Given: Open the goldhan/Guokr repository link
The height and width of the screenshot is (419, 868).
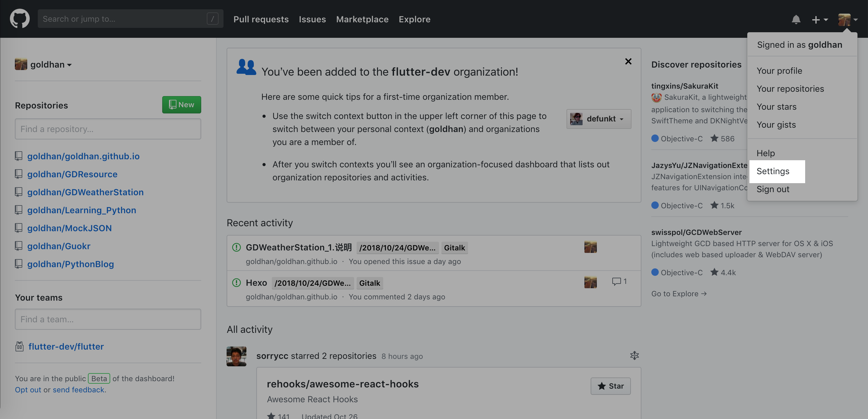Looking at the screenshot, I should pyautogui.click(x=59, y=246).
